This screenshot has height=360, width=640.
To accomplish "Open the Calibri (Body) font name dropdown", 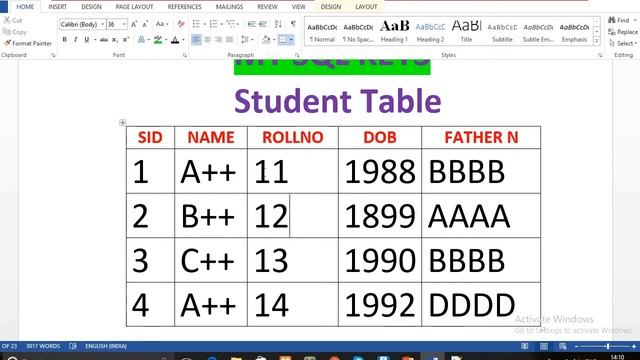I will (x=102, y=24).
